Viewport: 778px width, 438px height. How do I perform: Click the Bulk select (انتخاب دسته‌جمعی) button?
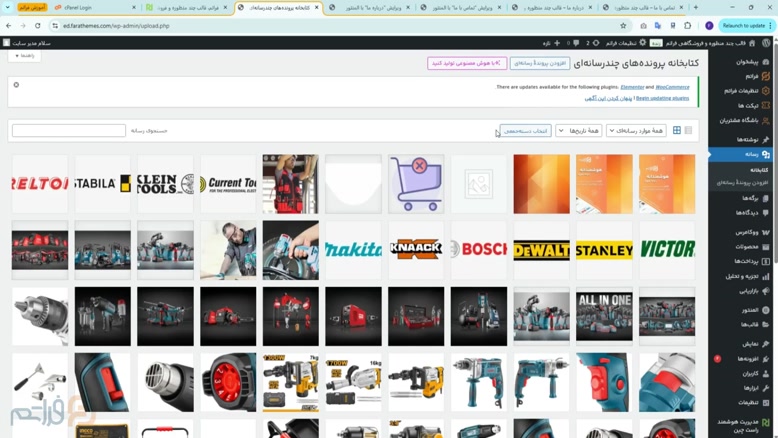525,131
